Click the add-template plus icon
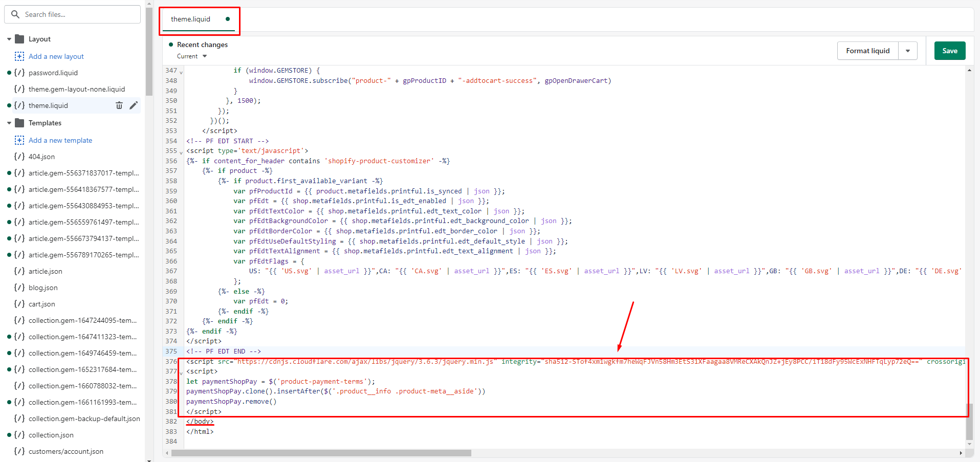 [19, 140]
